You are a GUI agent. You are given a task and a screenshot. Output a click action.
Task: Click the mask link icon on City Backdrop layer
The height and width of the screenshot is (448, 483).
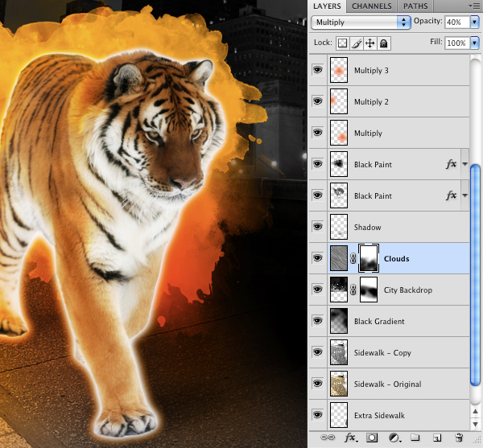[353, 290]
